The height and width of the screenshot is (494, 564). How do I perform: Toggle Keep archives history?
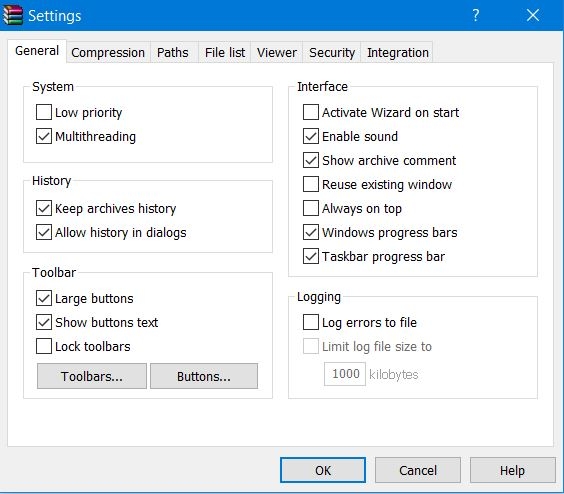[44, 208]
